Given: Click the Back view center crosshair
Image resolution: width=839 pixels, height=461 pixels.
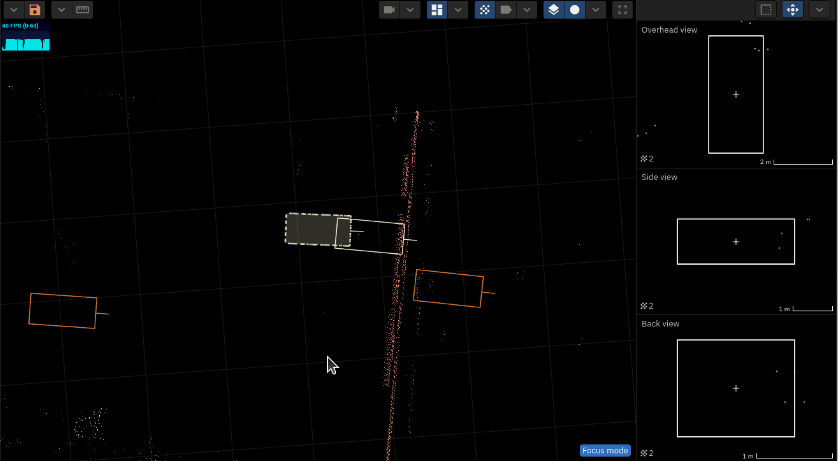Looking at the screenshot, I should [736, 388].
